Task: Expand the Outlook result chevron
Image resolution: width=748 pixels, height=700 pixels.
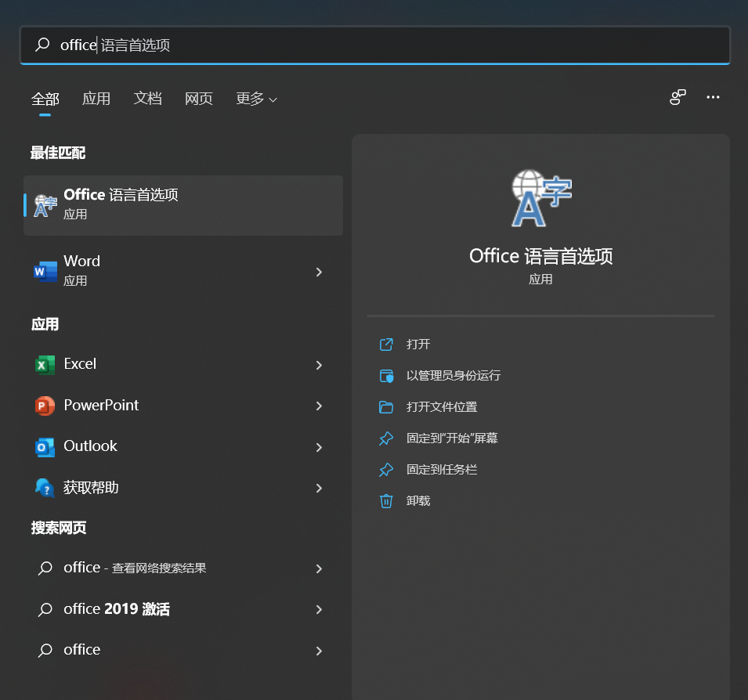Action: click(x=319, y=447)
